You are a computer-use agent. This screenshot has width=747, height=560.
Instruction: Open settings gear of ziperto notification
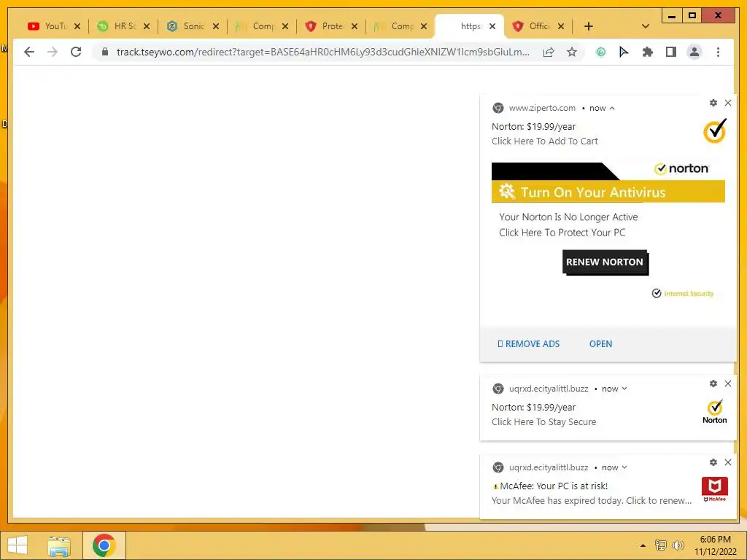click(x=713, y=103)
